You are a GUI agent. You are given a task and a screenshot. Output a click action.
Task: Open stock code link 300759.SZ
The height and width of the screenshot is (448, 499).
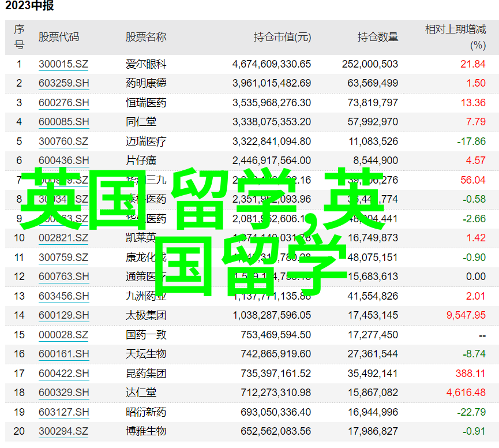coord(63,257)
